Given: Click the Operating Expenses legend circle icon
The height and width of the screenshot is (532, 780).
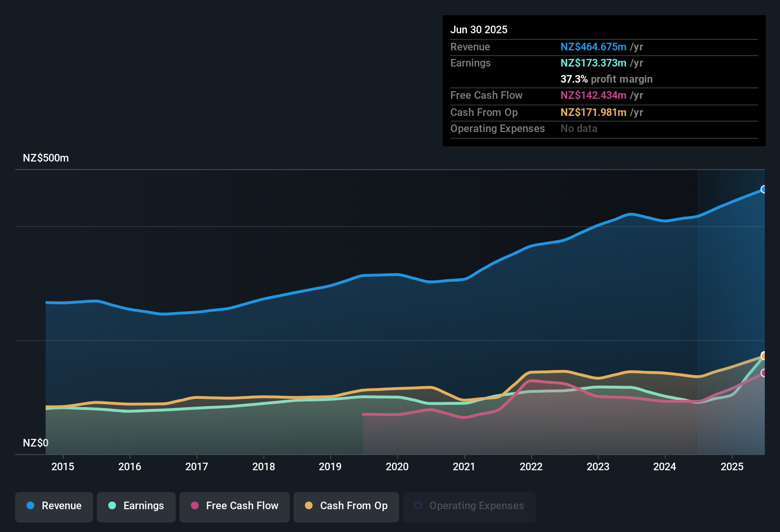Looking at the screenshot, I should [x=418, y=506].
